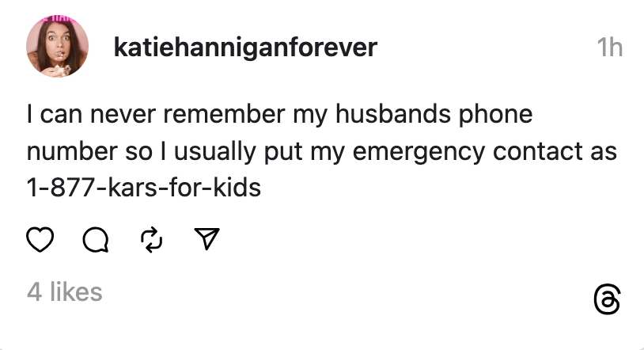The height and width of the screenshot is (350, 644).
Task: Open replies with the comment bubble icon
Action: coord(96,239)
